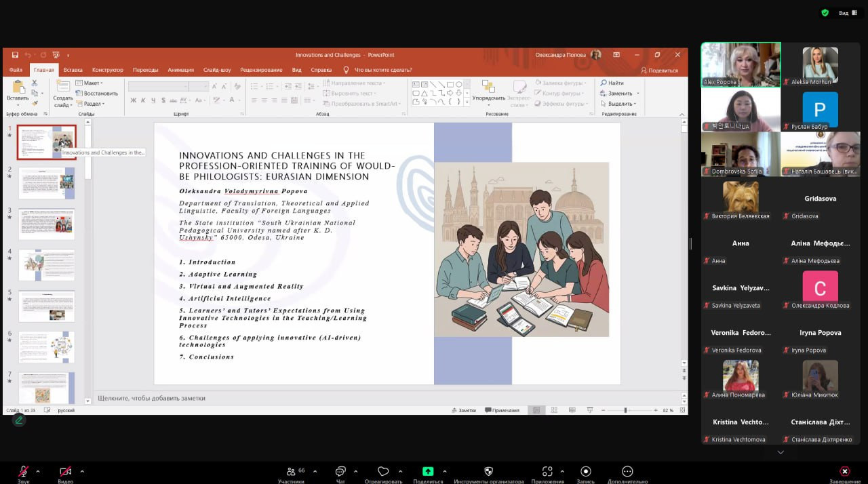Click the green Поделиться share screen icon
The image size is (868, 484).
[x=428, y=472]
